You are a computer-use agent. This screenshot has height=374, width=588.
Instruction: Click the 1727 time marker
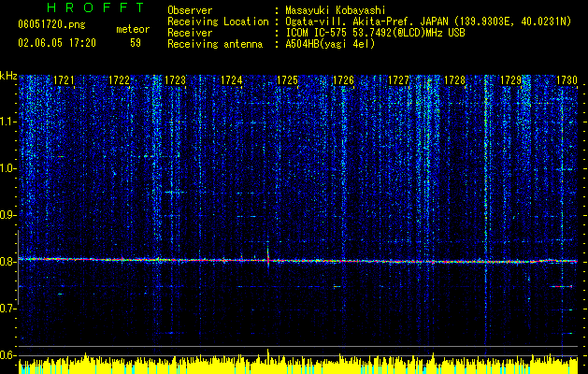point(398,80)
